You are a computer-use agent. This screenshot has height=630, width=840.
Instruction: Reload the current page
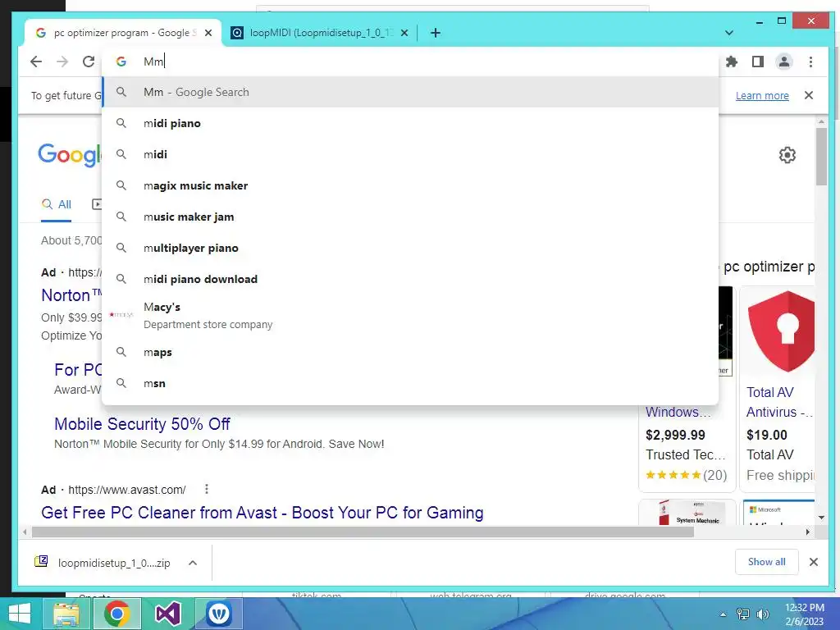[x=89, y=62]
